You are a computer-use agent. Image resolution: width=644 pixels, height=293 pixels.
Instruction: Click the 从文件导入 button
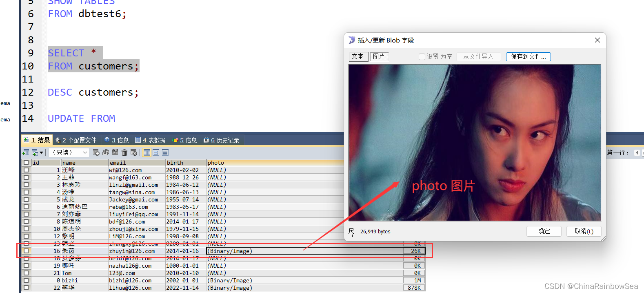tap(478, 57)
